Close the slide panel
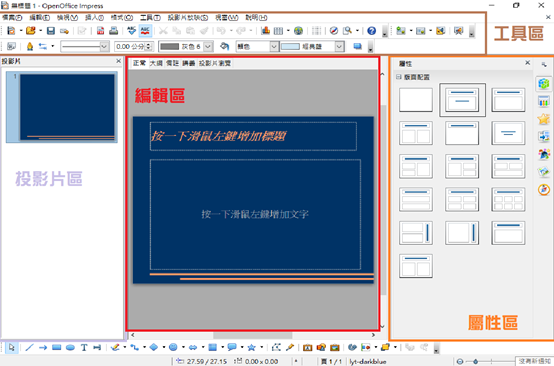 [x=119, y=61]
